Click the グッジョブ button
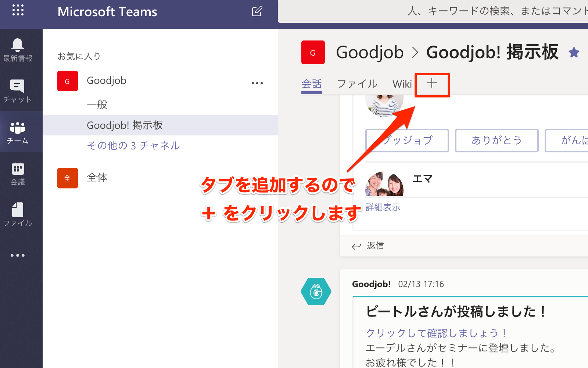 tap(407, 140)
